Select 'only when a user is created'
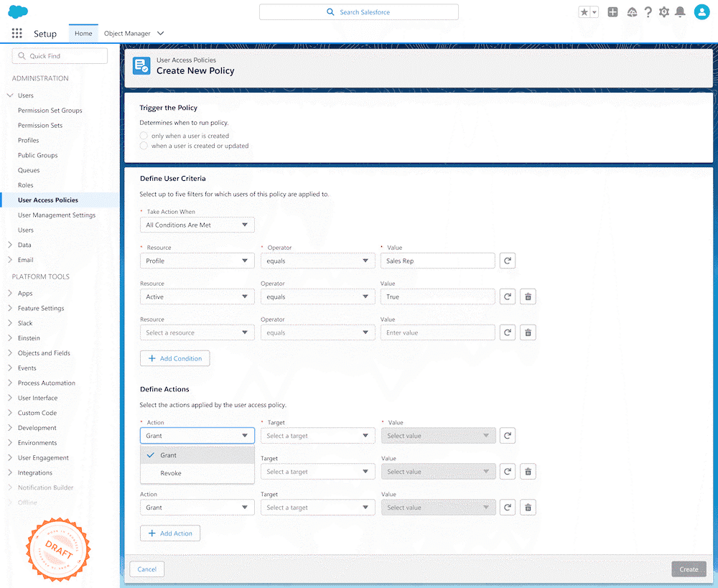 coord(144,136)
